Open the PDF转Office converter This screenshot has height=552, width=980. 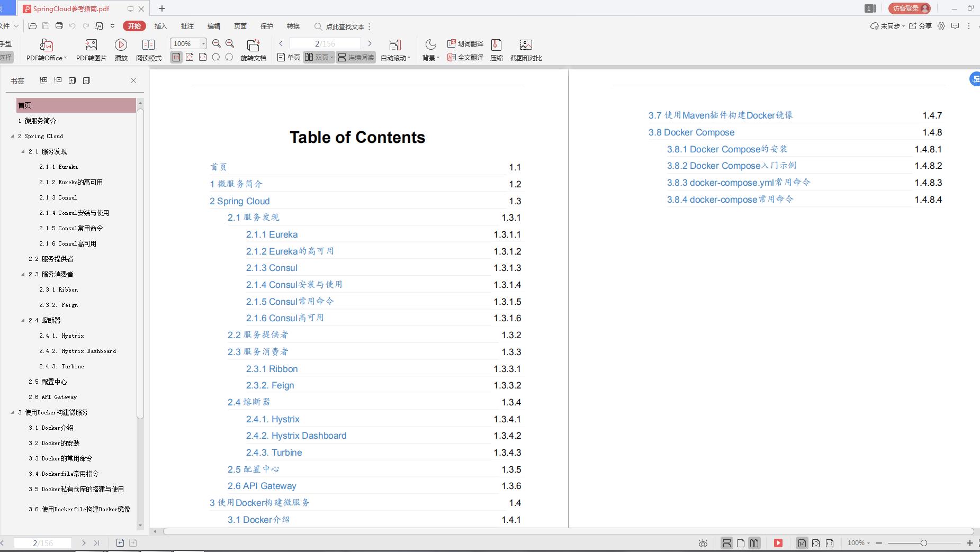coord(47,50)
